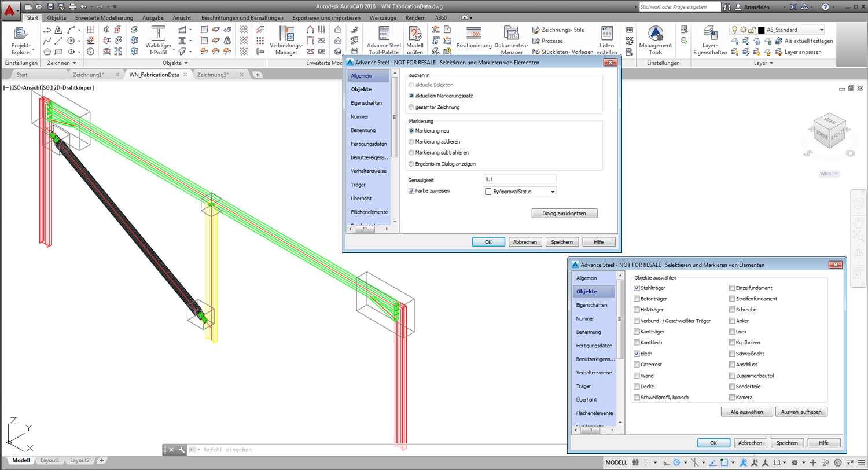Click the Genauigkeit value field
This screenshot has width=868, height=470.
tap(519, 179)
